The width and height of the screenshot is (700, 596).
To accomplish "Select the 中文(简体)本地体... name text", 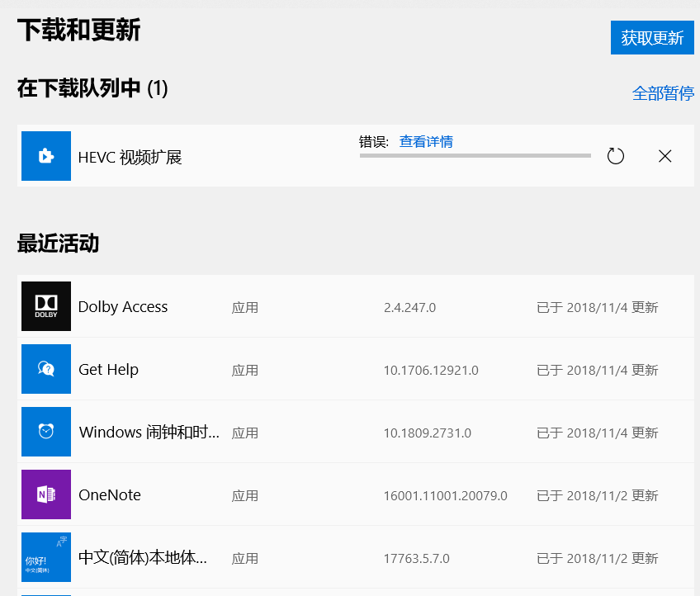I will pos(143,557).
